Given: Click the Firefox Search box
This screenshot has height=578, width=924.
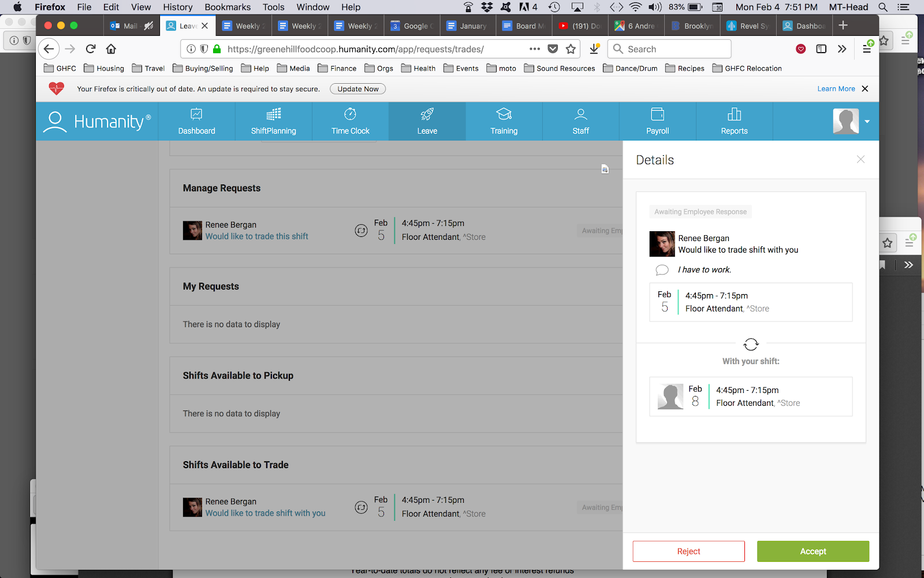Looking at the screenshot, I should tap(669, 49).
